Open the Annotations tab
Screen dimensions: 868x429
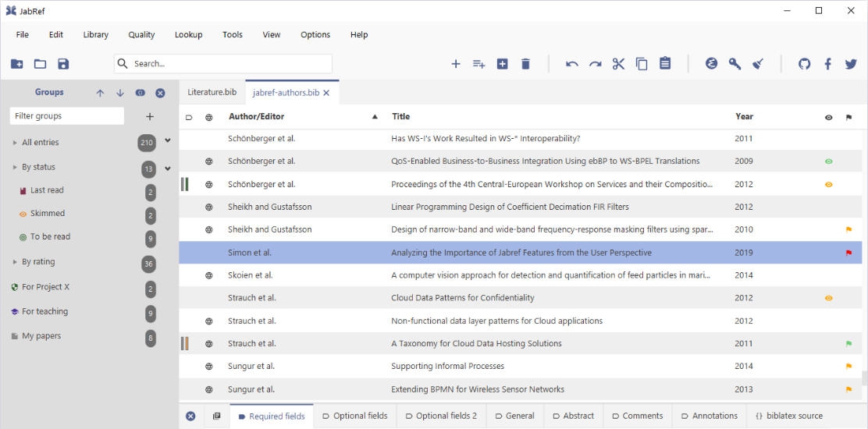coord(710,417)
